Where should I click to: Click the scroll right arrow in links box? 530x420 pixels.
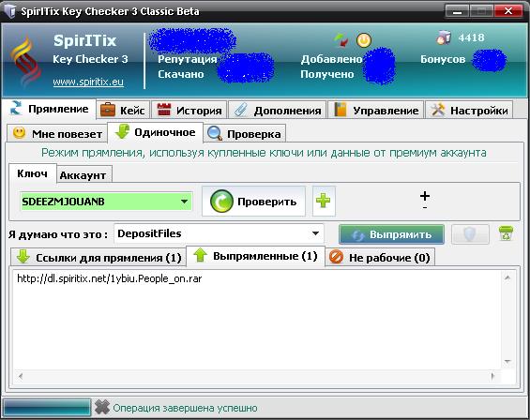492,376
